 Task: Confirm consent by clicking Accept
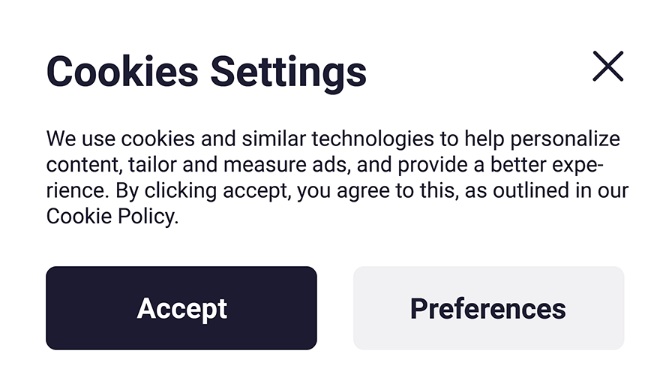coord(181,308)
